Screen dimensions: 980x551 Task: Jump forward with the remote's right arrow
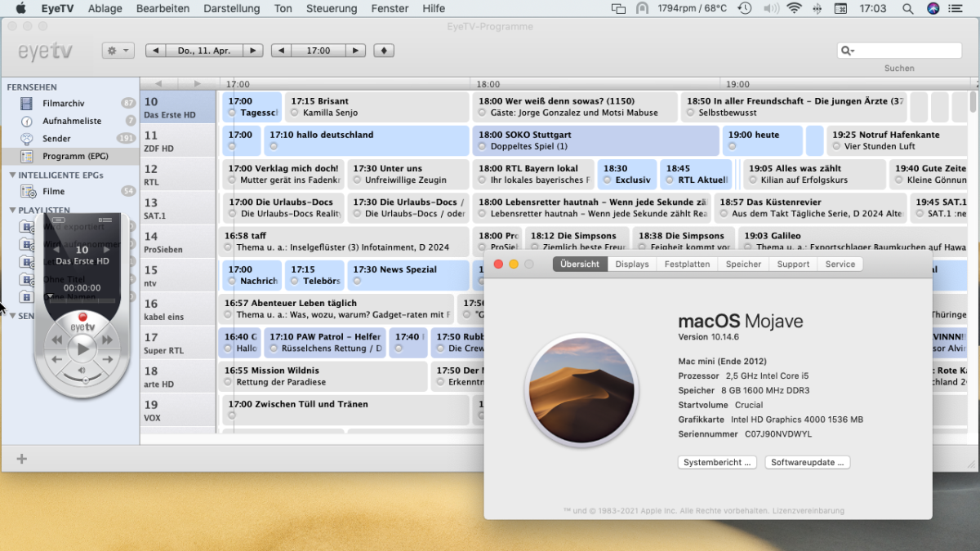tap(107, 359)
